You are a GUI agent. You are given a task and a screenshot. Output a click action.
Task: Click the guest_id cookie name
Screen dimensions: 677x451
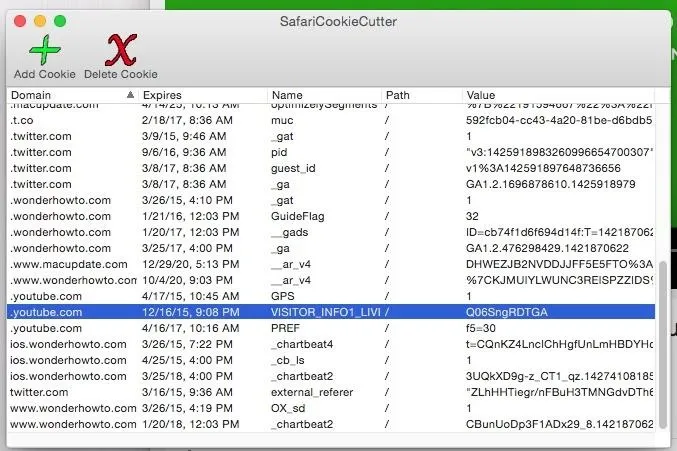[293, 168]
